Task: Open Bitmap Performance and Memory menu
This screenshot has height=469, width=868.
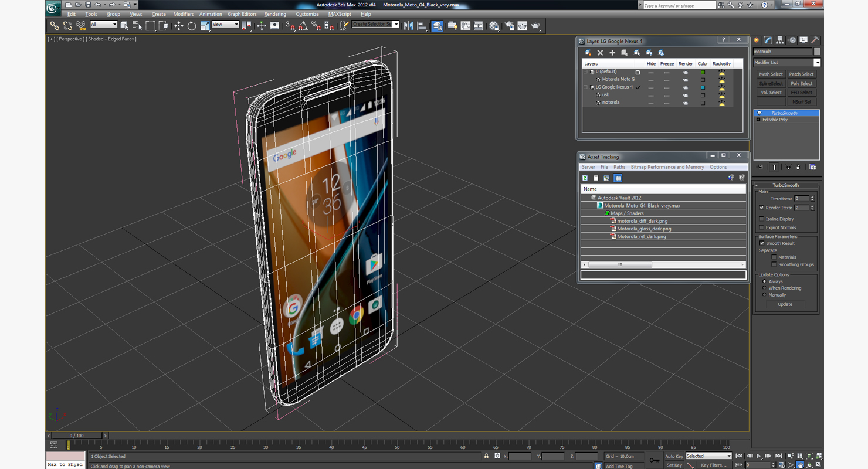Action: coord(667,167)
